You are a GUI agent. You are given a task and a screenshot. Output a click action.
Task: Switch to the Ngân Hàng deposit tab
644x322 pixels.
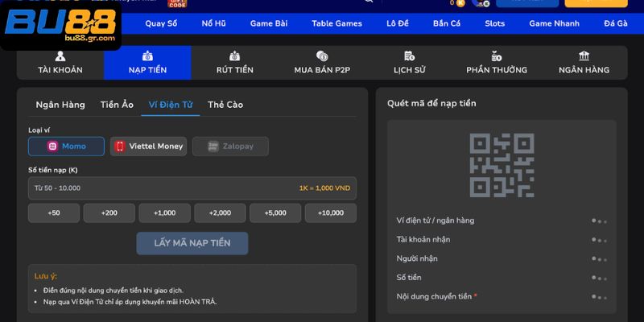point(60,105)
